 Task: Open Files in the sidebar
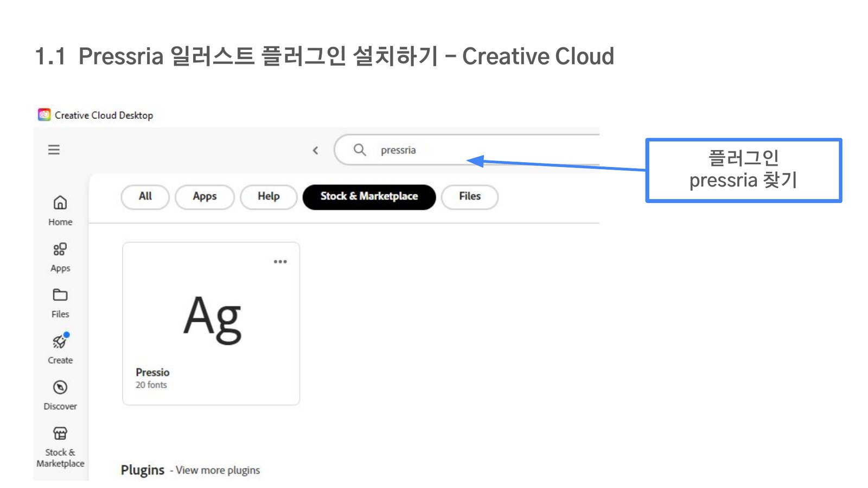pyautogui.click(x=60, y=303)
